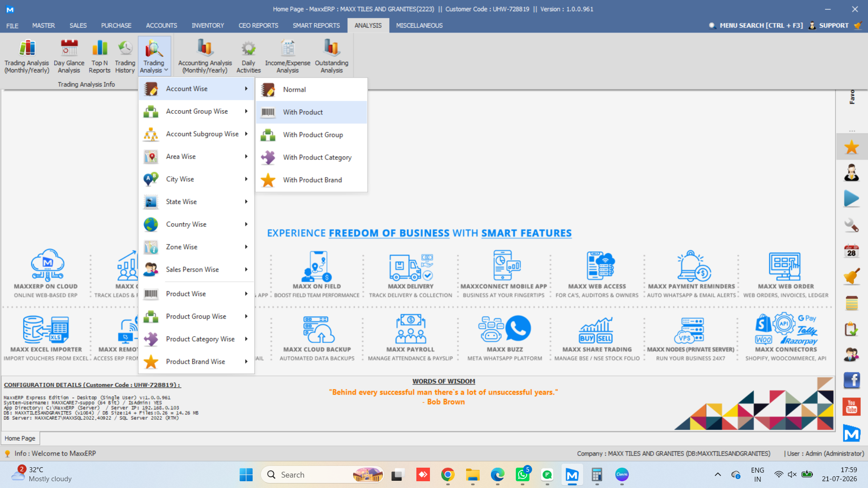Viewport: 868px width, 488px height.
Task: Click FREEDOM OF BUSINESS link
Action: 389,233
